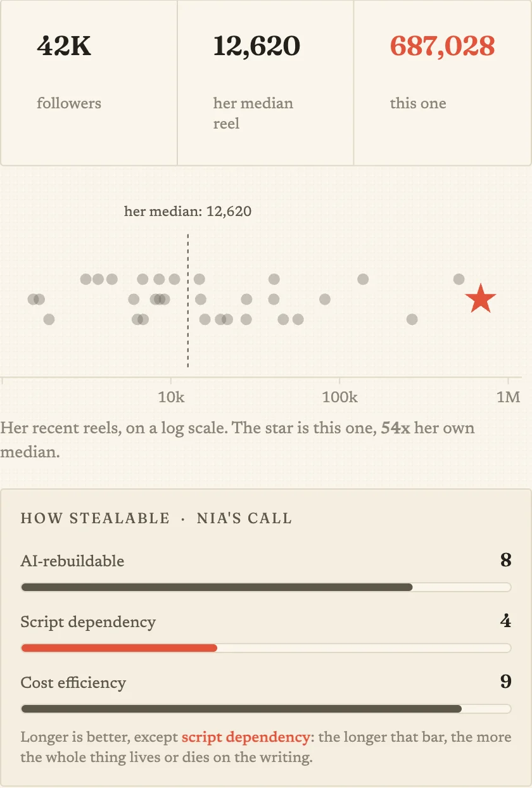Screen dimensions: 532x788
Task: Click the red Script dependency bar
Action: coord(266,648)
